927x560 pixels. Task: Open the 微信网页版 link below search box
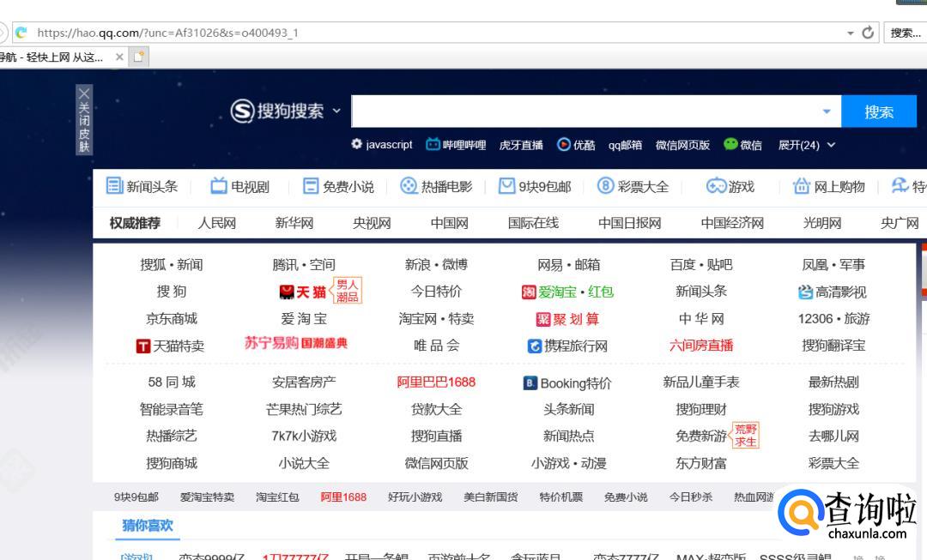click(x=682, y=145)
